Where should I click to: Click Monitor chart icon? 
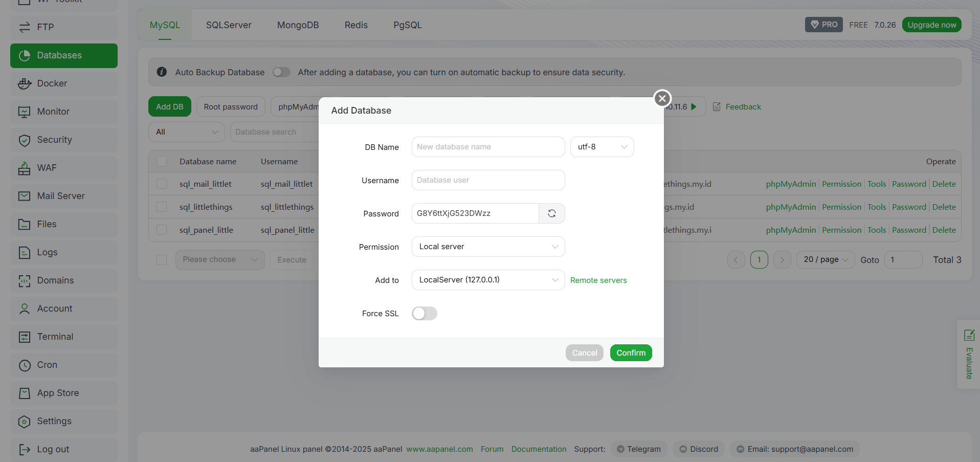click(24, 112)
